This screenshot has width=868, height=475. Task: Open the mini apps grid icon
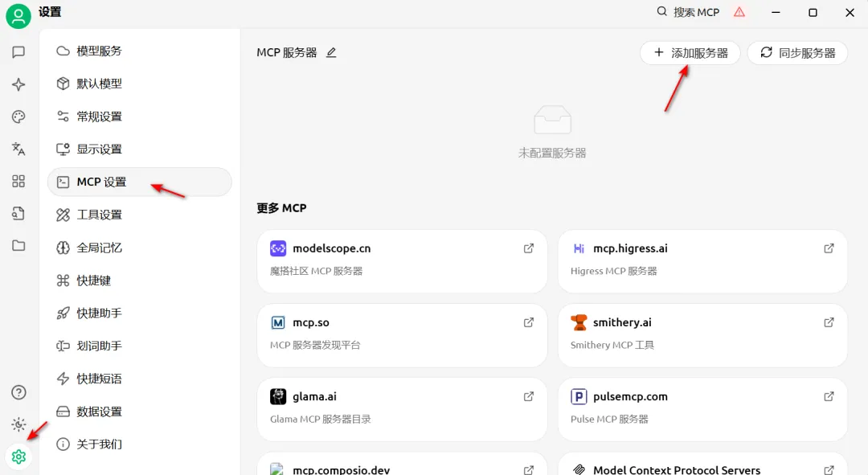click(x=18, y=181)
